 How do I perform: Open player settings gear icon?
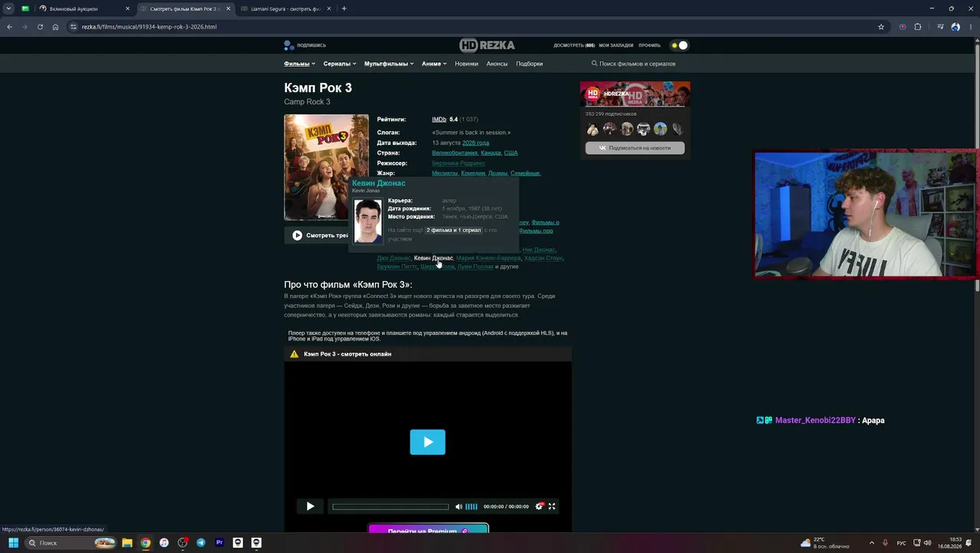click(x=539, y=506)
